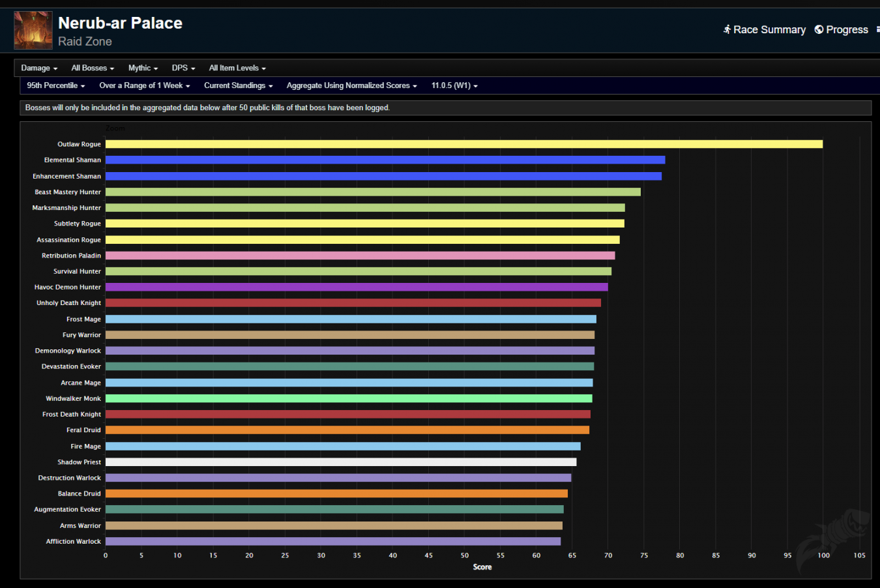880x588 pixels.
Task: Open the Damage metric dropdown
Action: [x=39, y=68]
